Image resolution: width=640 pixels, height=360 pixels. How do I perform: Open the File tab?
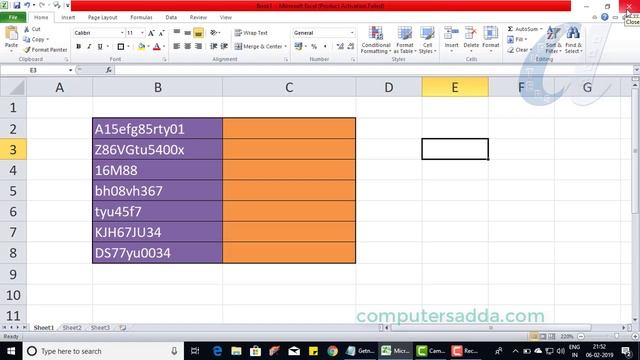pyautogui.click(x=13, y=17)
